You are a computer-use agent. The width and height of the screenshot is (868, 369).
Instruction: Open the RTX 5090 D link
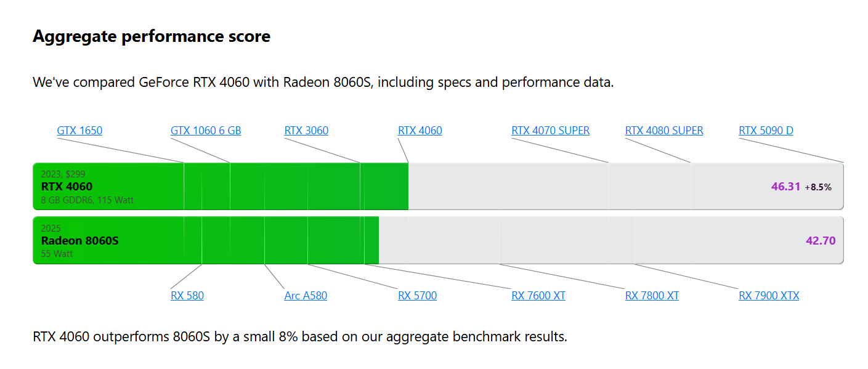(x=766, y=131)
